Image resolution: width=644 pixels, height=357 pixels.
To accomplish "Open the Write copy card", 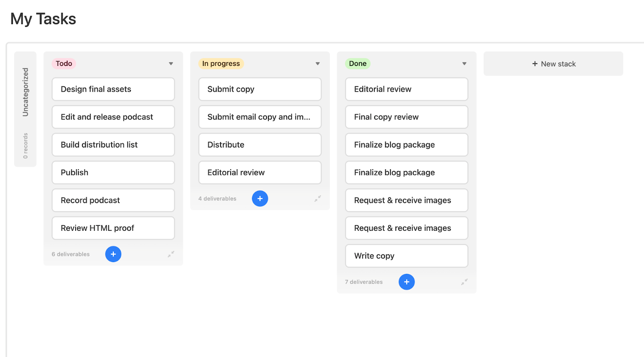I will coord(407,256).
